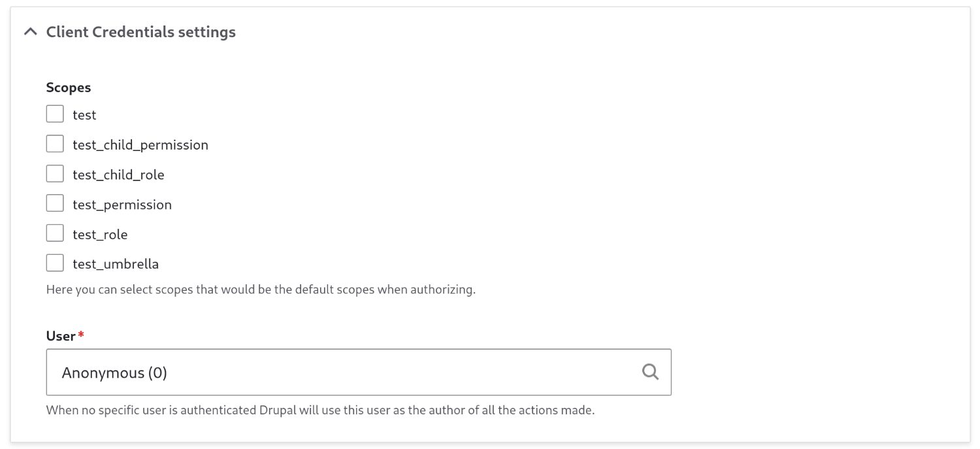
Task: Click the required User field label
Action: tap(60, 336)
